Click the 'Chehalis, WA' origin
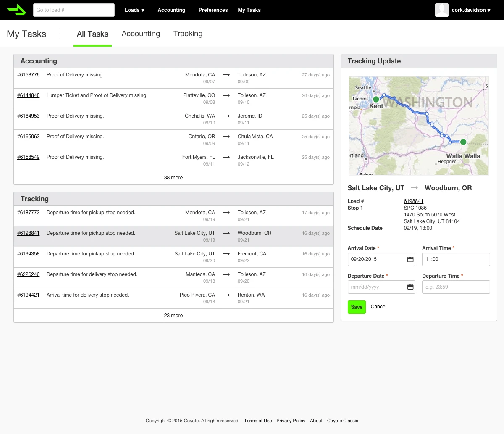Screen dimensions: 504x434 click(200, 116)
